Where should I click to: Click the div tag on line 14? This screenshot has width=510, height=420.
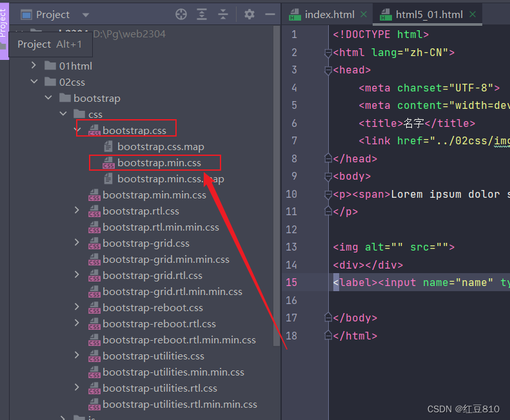pos(368,265)
